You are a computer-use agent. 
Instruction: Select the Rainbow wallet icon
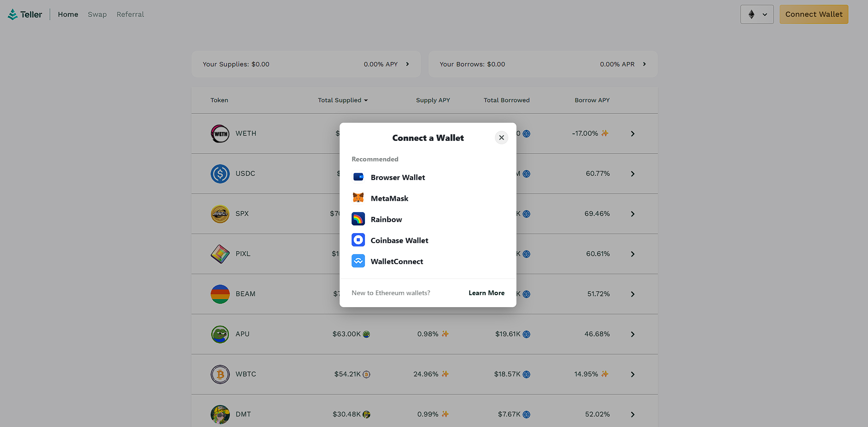click(x=358, y=219)
